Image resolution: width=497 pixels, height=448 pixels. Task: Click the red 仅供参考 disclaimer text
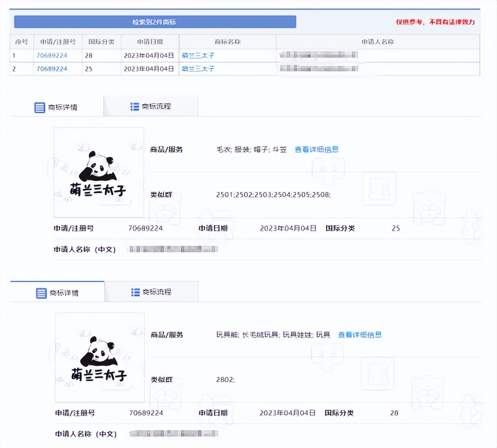click(436, 23)
